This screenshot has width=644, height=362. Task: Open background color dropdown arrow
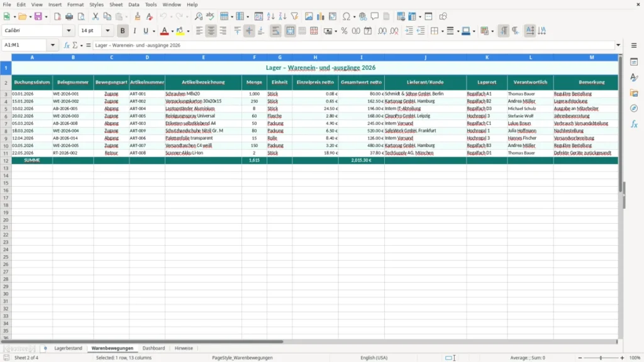tap(188, 31)
